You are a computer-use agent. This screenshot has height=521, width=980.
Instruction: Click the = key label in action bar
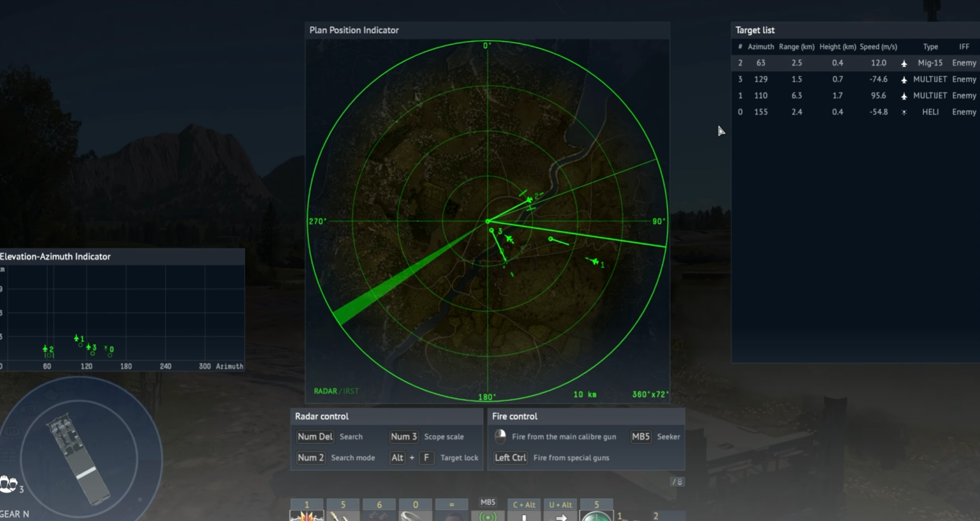coord(451,504)
